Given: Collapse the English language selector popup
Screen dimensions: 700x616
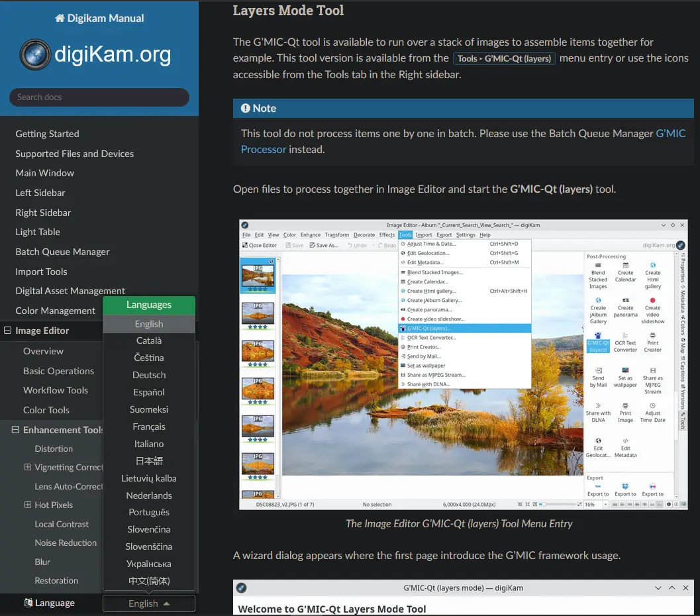Looking at the screenshot, I should (x=148, y=603).
